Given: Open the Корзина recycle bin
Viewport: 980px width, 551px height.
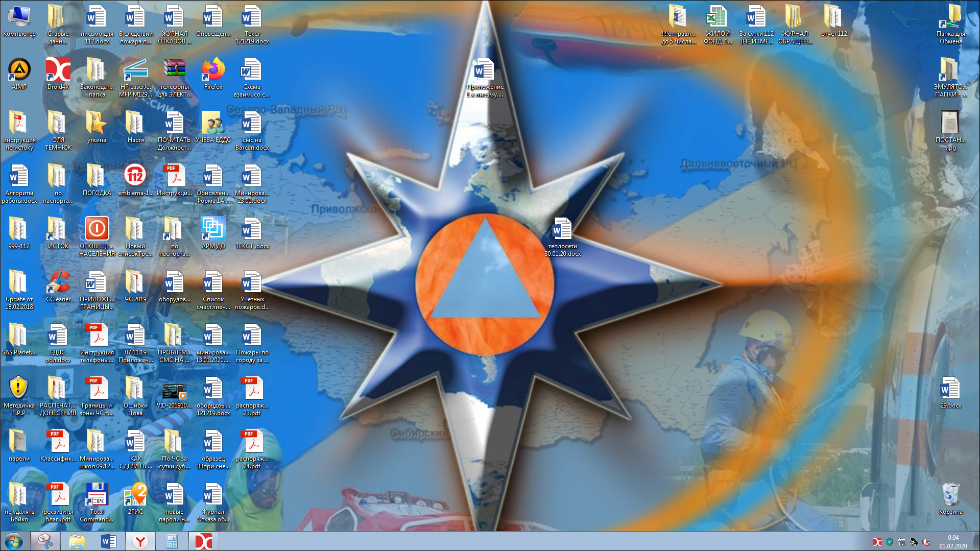Looking at the screenshot, I should point(951,499).
